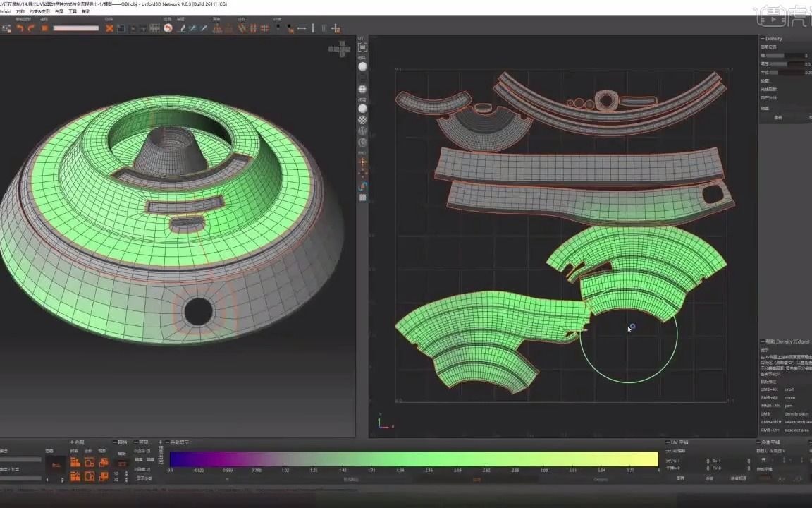Click the first black dot icon in the toolbar
Screen dimensions: 812x508
tap(278, 27)
